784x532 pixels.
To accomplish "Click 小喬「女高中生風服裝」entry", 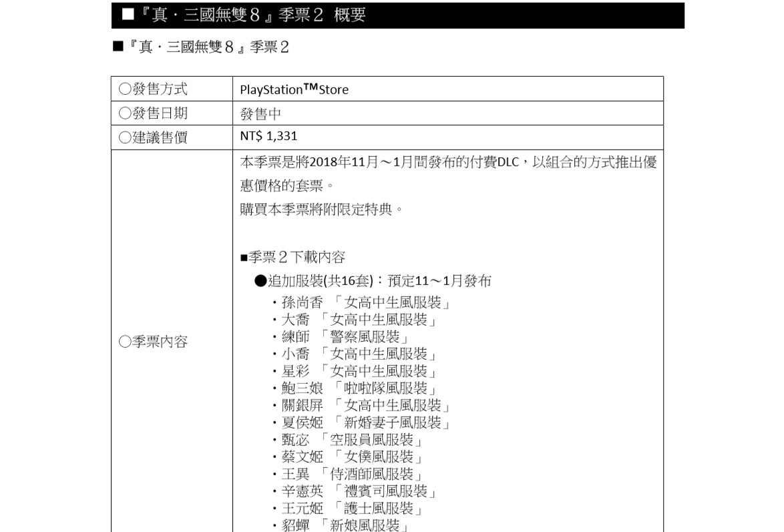I will pos(355,354).
